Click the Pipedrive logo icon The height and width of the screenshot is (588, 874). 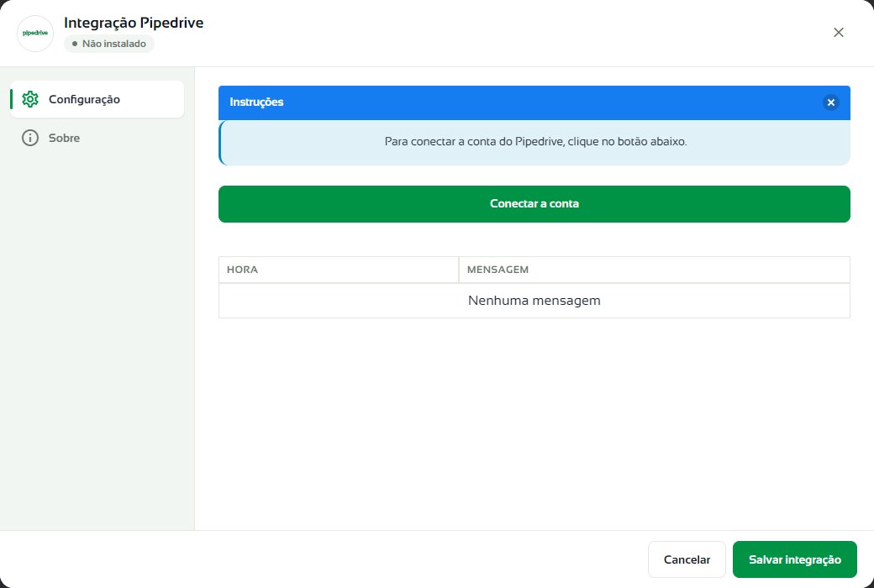(x=35, y=34)
